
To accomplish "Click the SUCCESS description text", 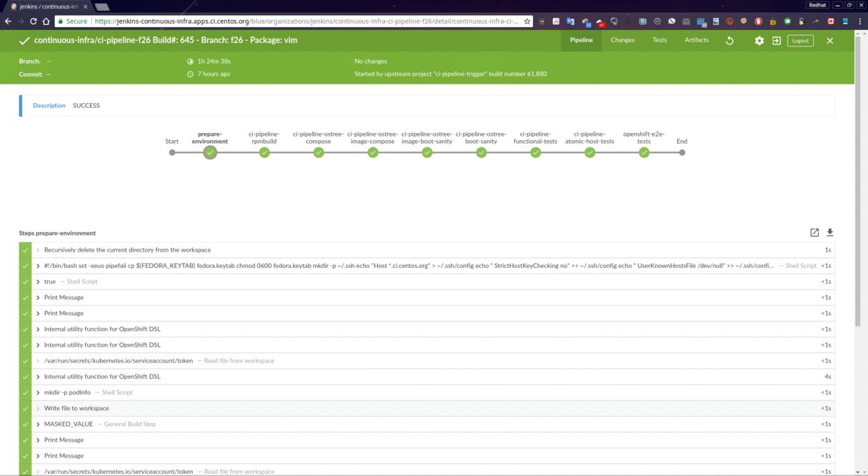I will 86,105.
